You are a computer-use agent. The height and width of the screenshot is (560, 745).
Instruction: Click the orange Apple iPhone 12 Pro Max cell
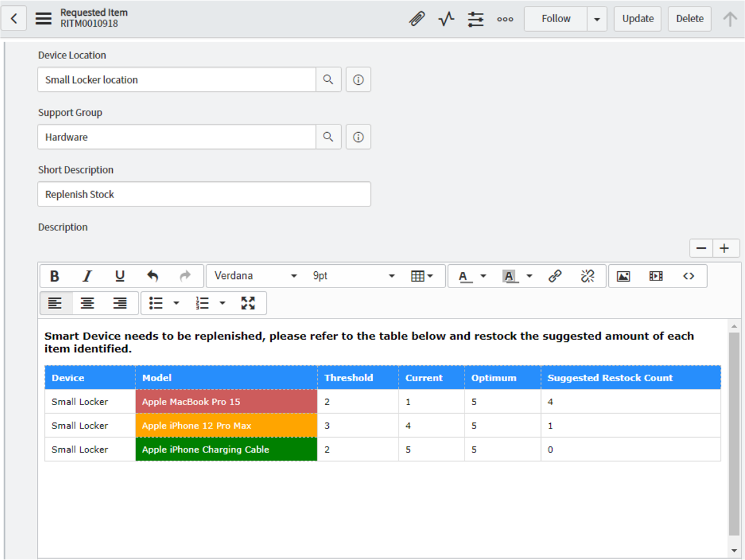click(x=226, y=426)
